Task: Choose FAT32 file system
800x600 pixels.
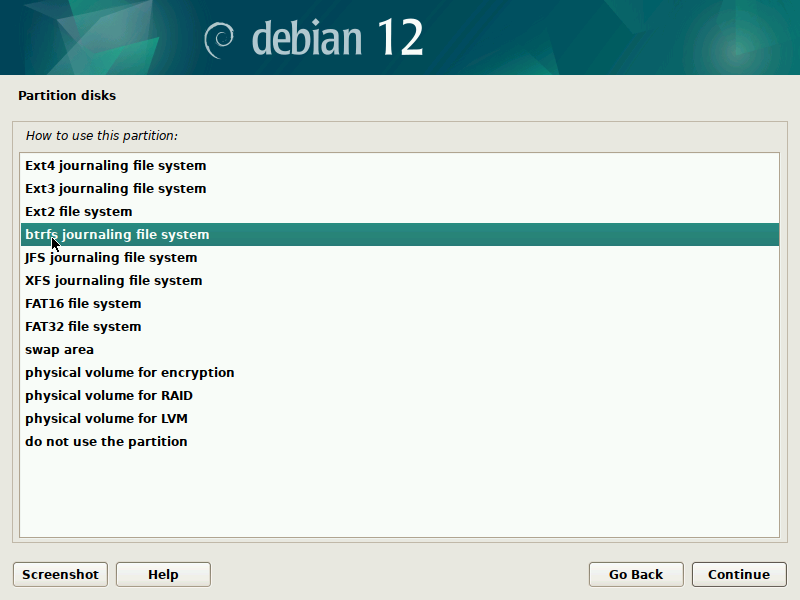Action: [399, 327]
